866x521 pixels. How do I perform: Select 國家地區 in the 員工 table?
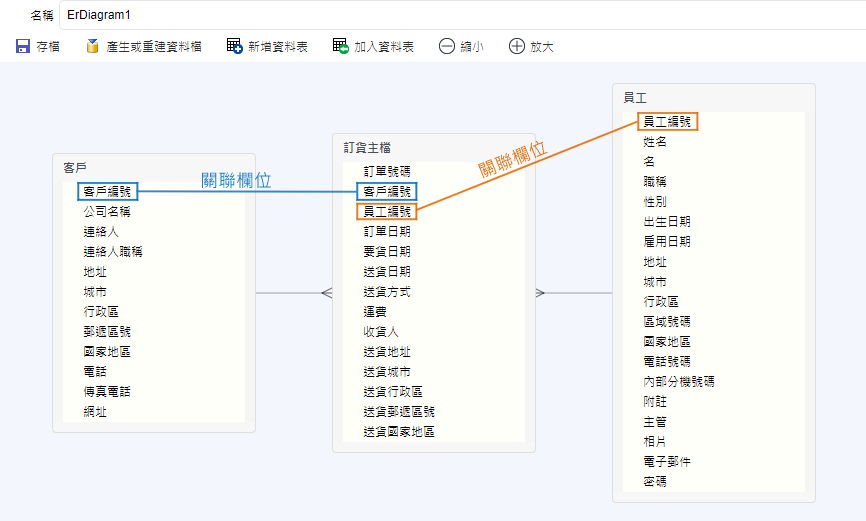(x=667, y=341)
